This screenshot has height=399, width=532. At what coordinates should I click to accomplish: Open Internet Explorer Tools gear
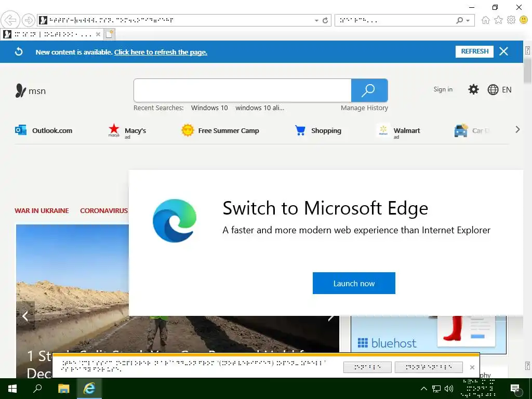tap(511, 20)
